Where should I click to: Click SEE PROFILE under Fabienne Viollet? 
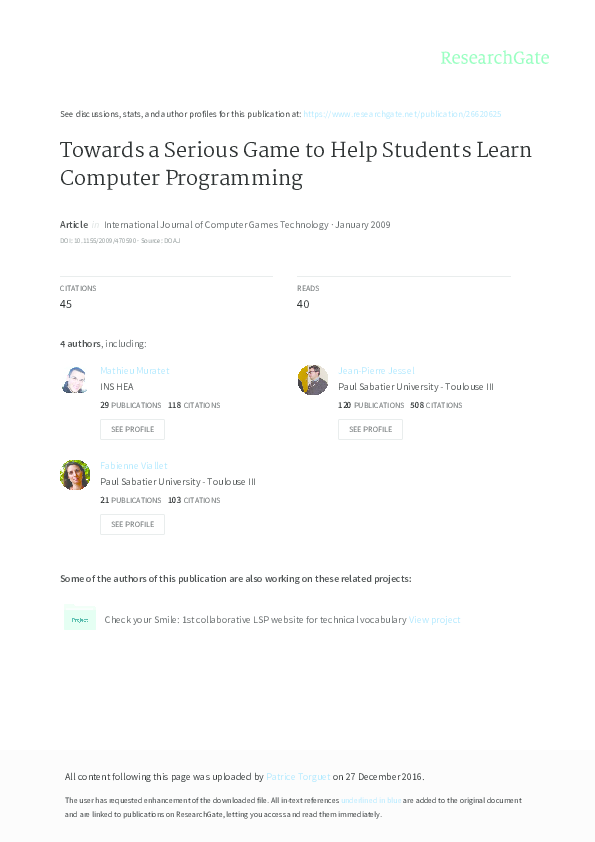coord(132,524)
